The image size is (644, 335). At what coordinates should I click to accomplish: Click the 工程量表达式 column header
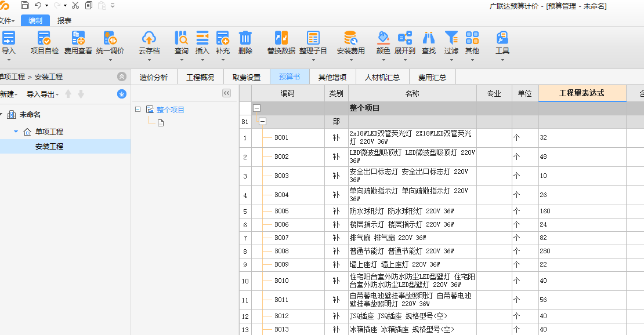pyautogui.click(x=583, y=93)
